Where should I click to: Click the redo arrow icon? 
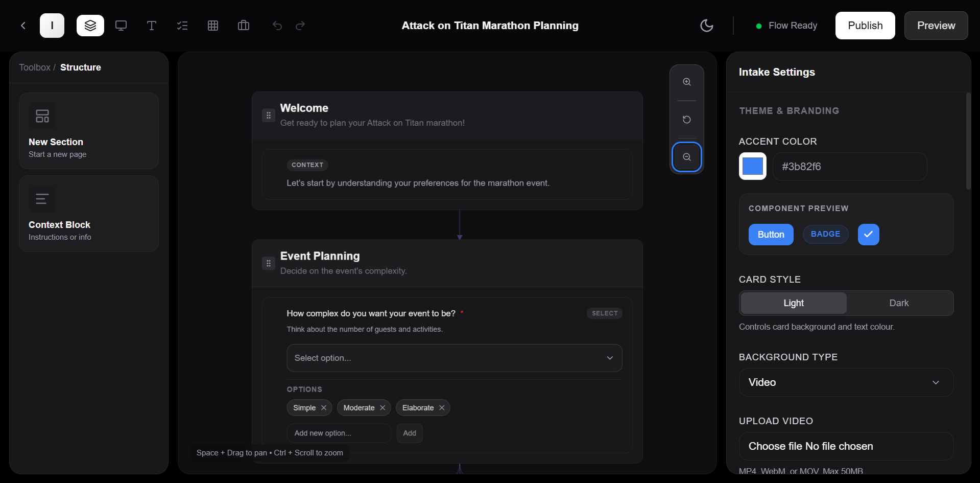click(300, 26)
